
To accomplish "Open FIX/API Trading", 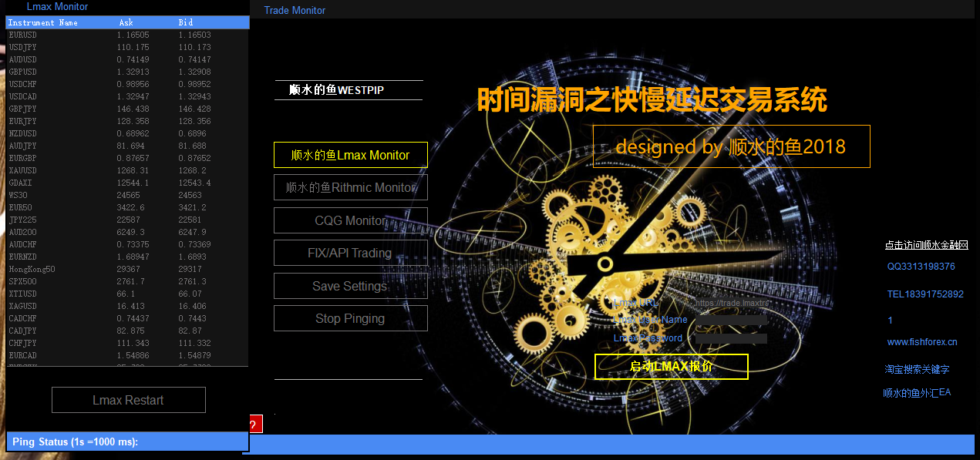I will pyautogui.click(x=350, y=253).
